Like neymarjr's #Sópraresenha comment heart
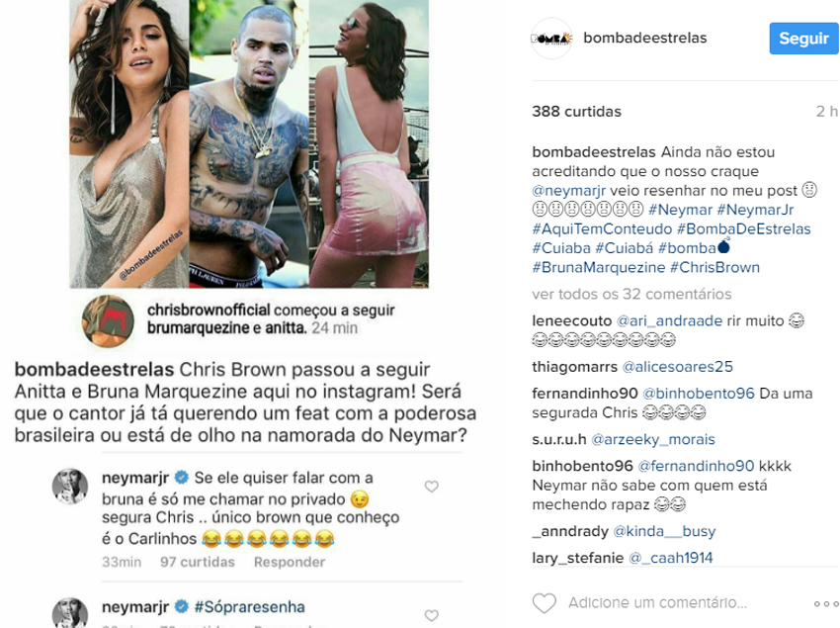This screenshot has height=628, width=840. [x=432, y=615]
